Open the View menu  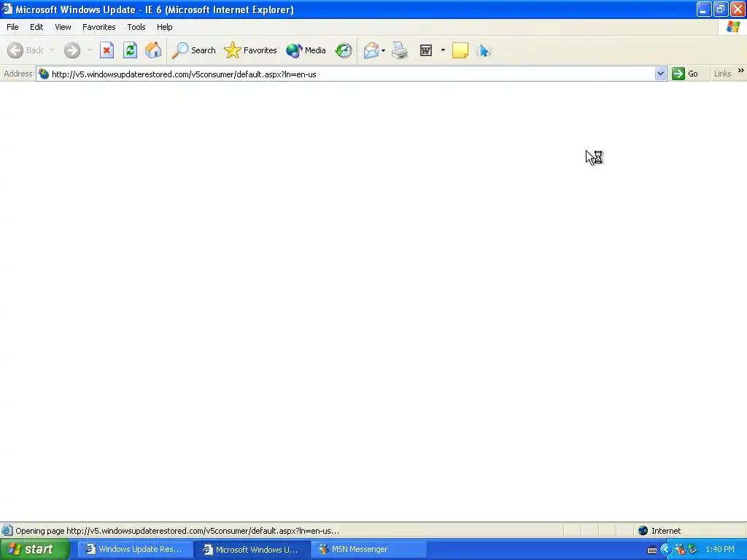coord(63,27)
